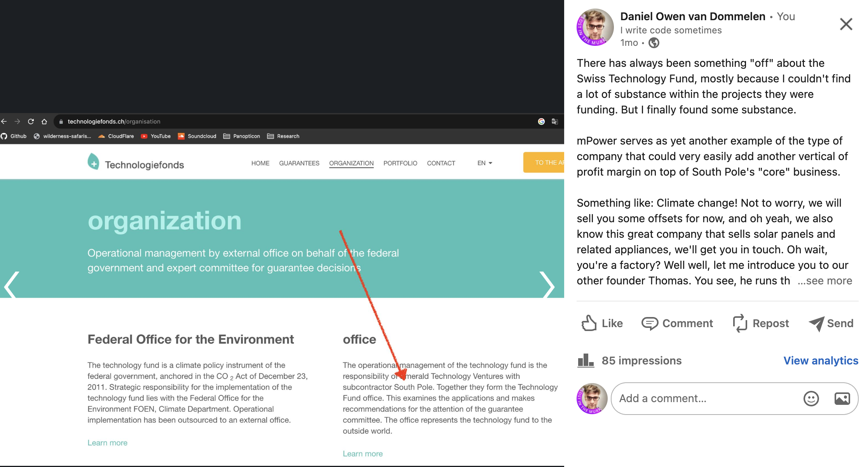
Task: Reload the page with the refresh icon
Action: 31,122
